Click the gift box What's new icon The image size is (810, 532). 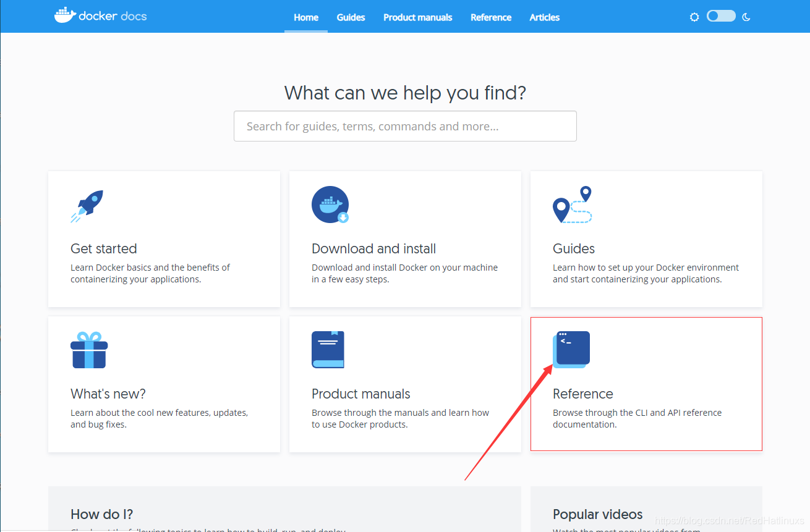click(89, 350)
